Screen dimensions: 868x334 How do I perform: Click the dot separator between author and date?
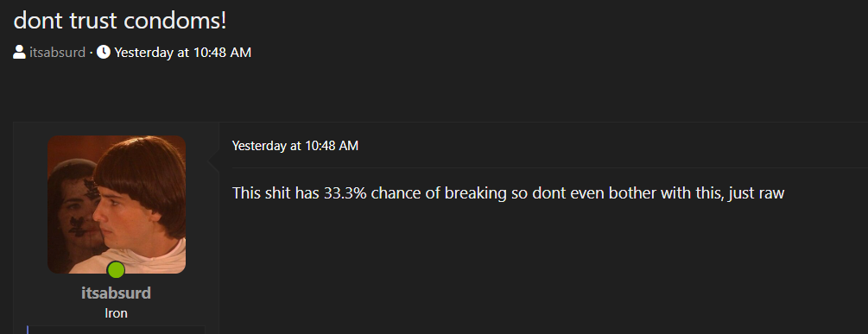click(x=91, y=54)
